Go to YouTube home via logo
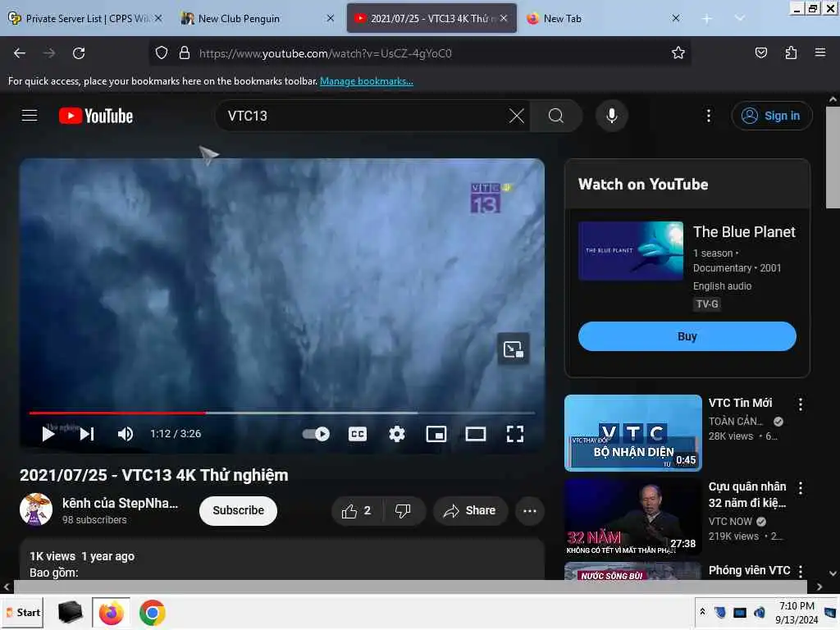Screen dimensions: 840x630 [96, 116]
